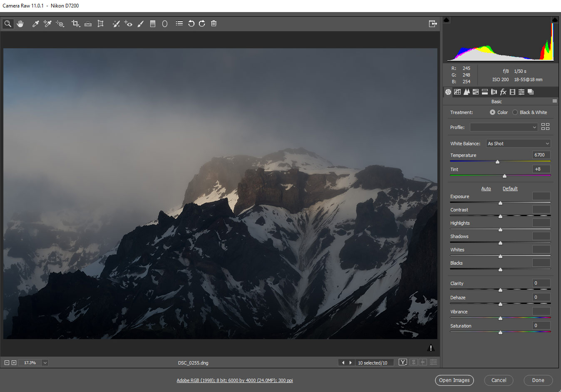Screen dimensions: 561x392
Task: Rotate the image counterclockwise
Action: (191, 24)
